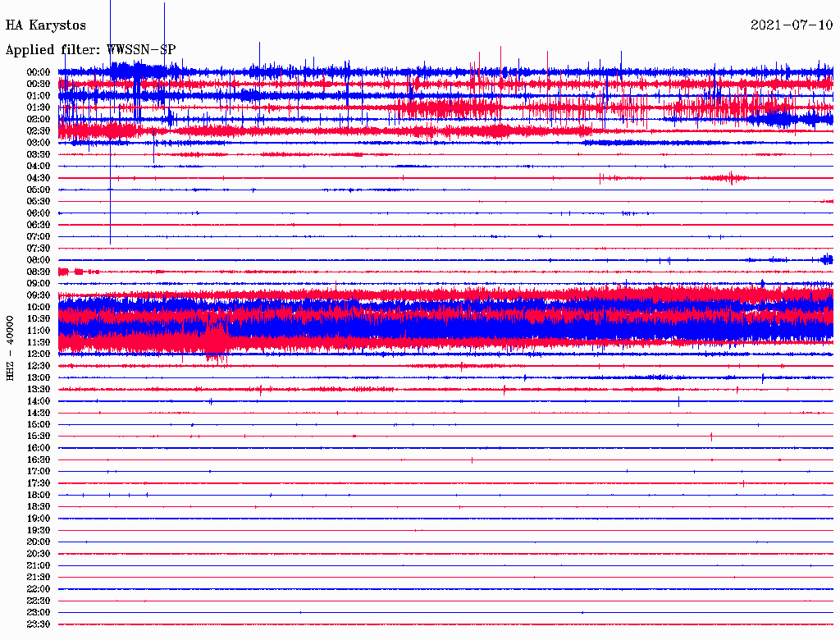This screenshot has width=840, height=640.
Task: Select the 02:30 time label
Action: pos(39,131)
